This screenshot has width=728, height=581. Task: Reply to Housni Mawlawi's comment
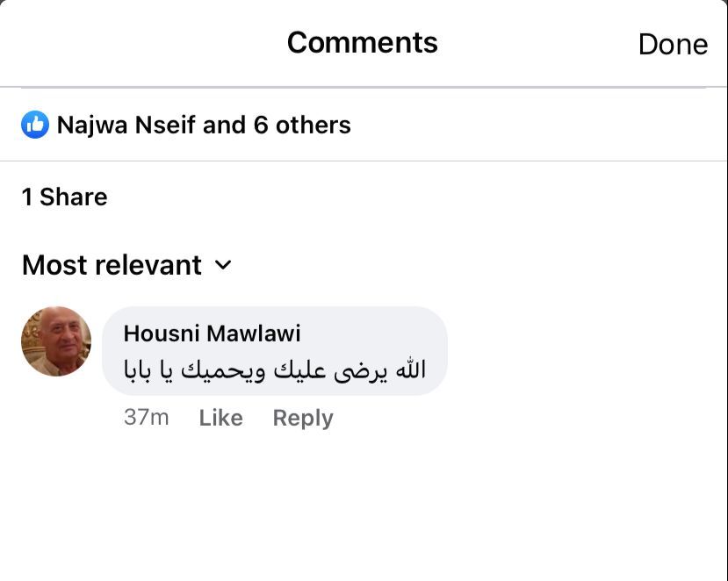(303, 418)
